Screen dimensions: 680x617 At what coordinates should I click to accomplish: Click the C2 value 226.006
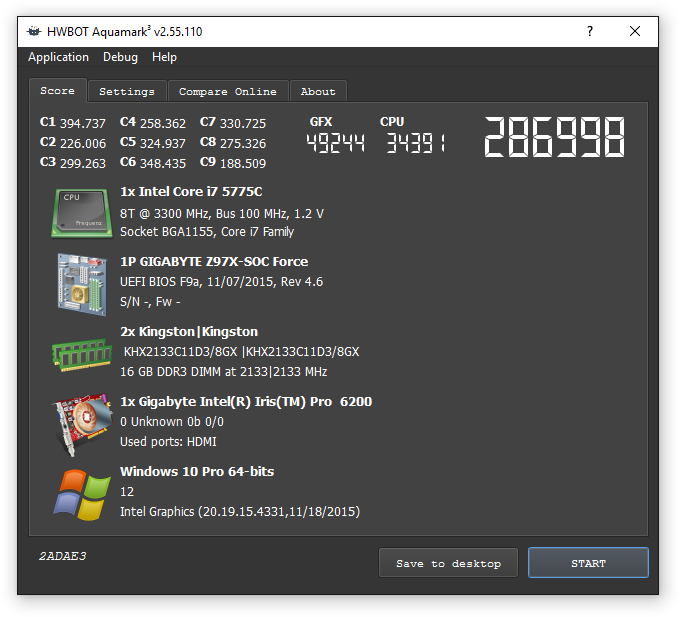tap(82, 144)
